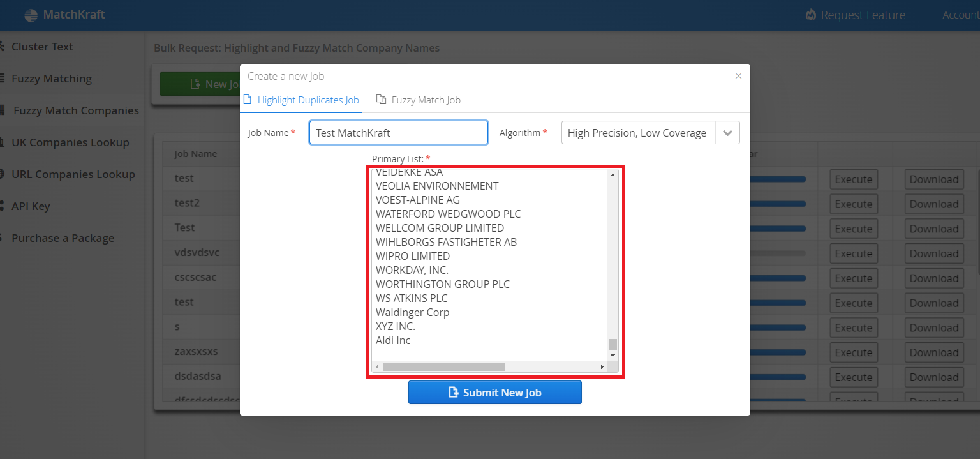The image size is (980, 459).
Task: Click the XYZ INC. entry
Action: (x=396, y=326)
